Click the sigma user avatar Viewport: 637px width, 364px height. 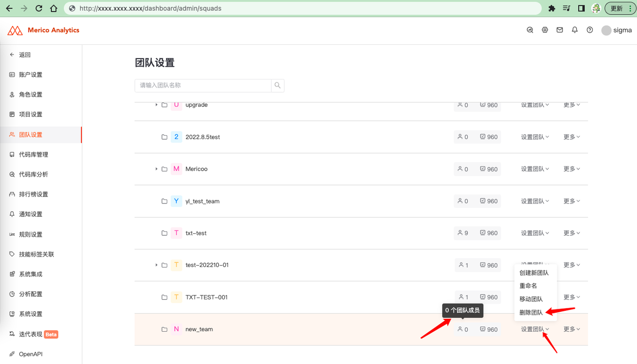[x=606, y=30]
